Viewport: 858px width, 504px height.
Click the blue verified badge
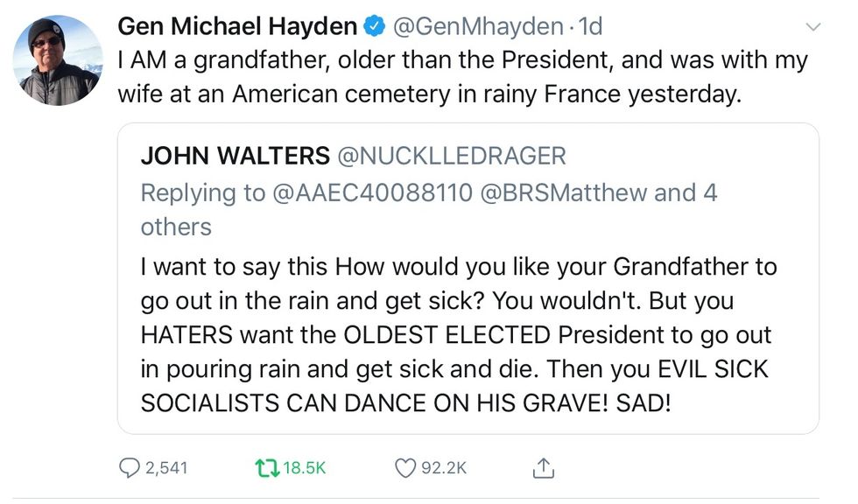pos(374,27)
